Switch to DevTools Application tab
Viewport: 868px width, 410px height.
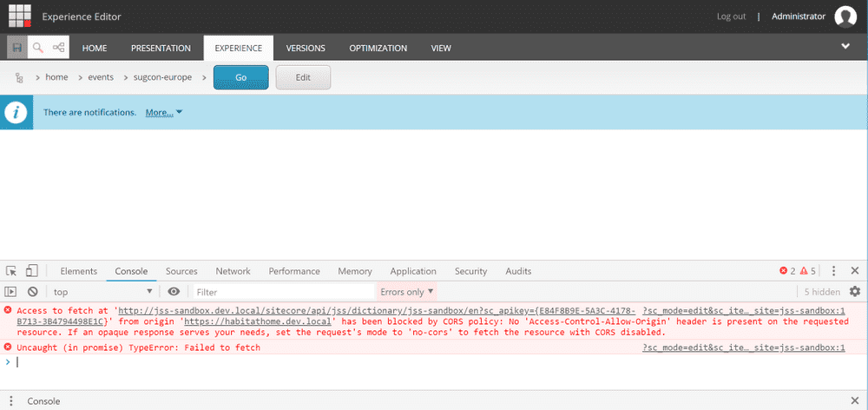413,271
